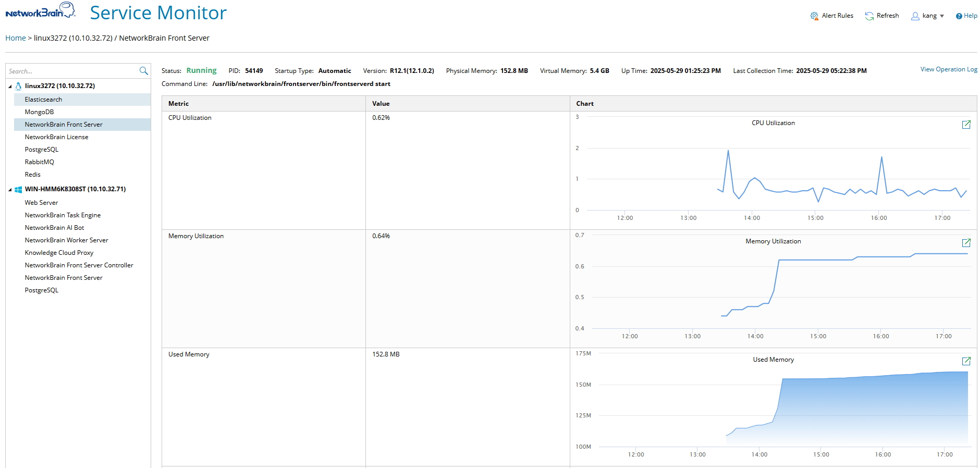Screen dimensions: 980x468
Task: Expand the Memory Utilization chart popout
Action: pos(966,243)
